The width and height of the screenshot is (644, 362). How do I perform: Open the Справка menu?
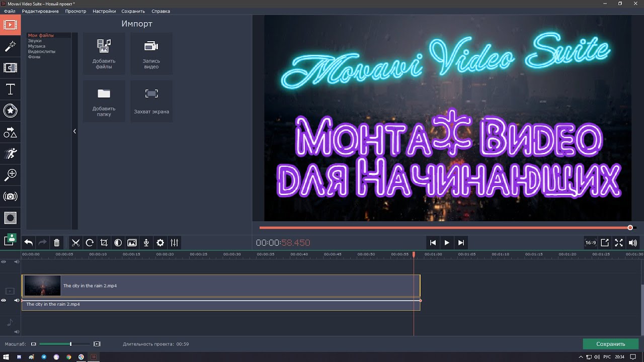tap(160, 11)
